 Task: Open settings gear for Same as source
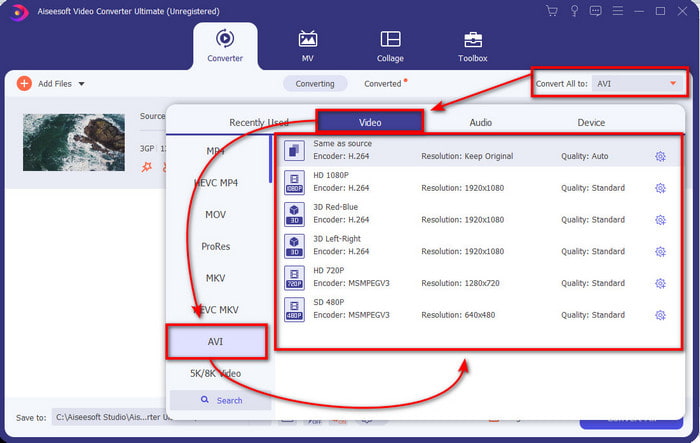click(x=660, y=156)
